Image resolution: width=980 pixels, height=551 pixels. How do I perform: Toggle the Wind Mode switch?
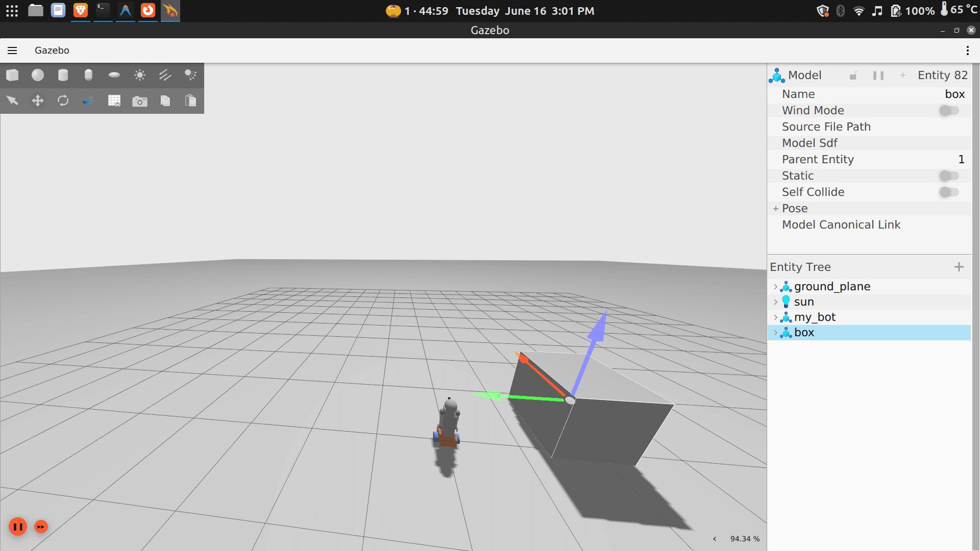coord(949,110)
